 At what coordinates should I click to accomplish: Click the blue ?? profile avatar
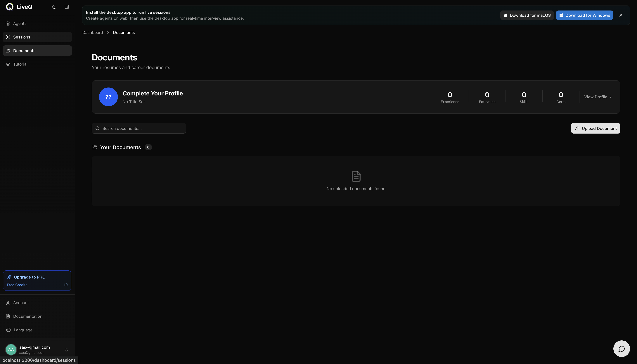click(108, 97)
